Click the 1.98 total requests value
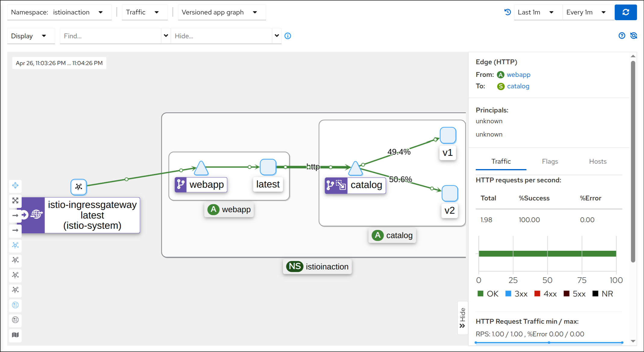Image resolution: width=644 pixels, height=352 pixels. (486, 220)
